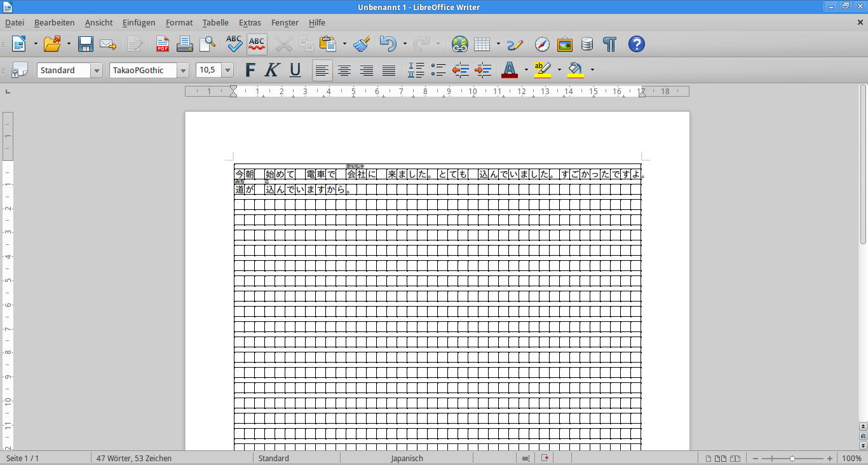Click the Seite 1 / 1 page indicator
Screen dimensions: 868x465
23,458
